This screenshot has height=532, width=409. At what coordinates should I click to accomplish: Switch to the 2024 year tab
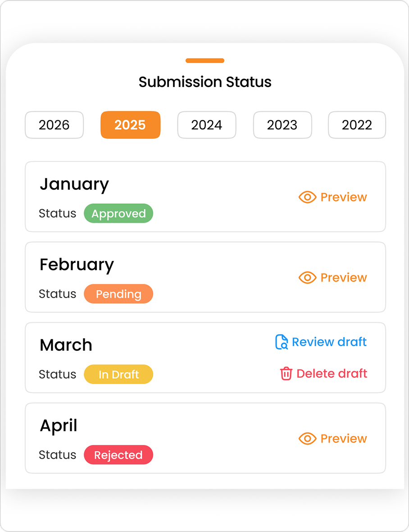point(207,125)
